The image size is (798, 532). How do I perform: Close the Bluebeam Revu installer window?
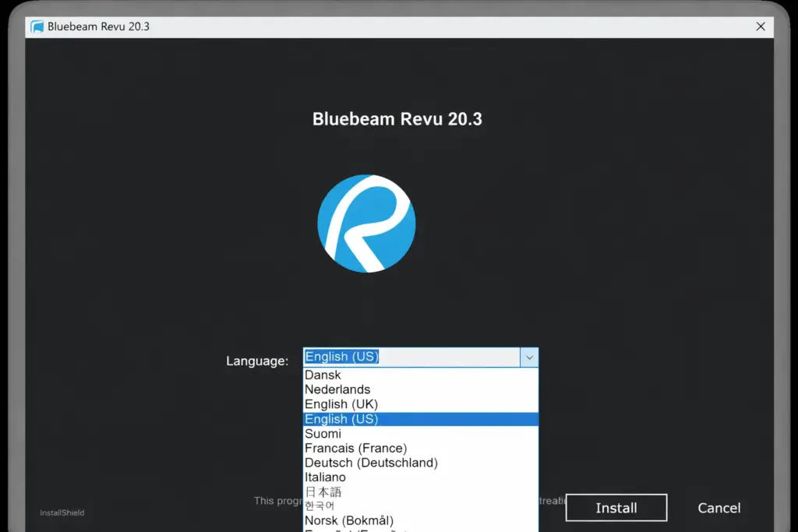click(761, 26)
